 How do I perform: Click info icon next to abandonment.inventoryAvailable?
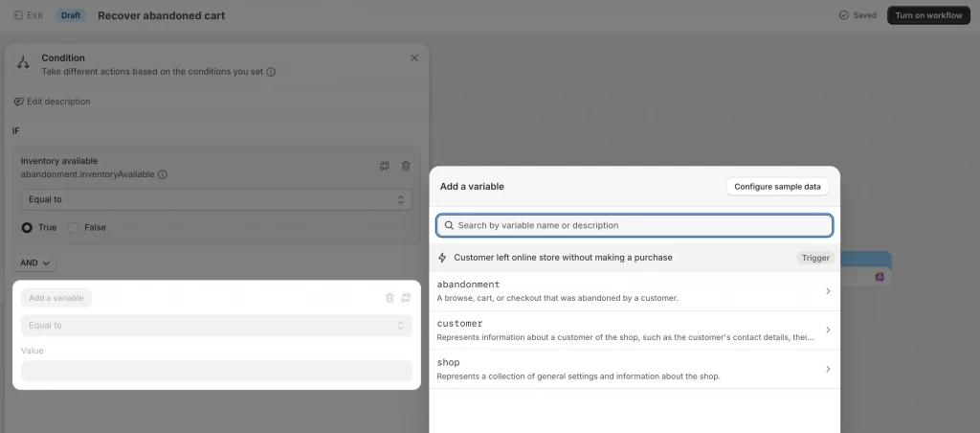[163, 174]
